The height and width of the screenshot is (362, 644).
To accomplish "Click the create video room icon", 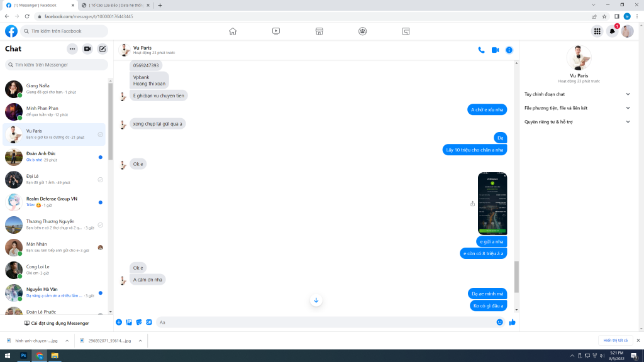I will tap(87, 49).
